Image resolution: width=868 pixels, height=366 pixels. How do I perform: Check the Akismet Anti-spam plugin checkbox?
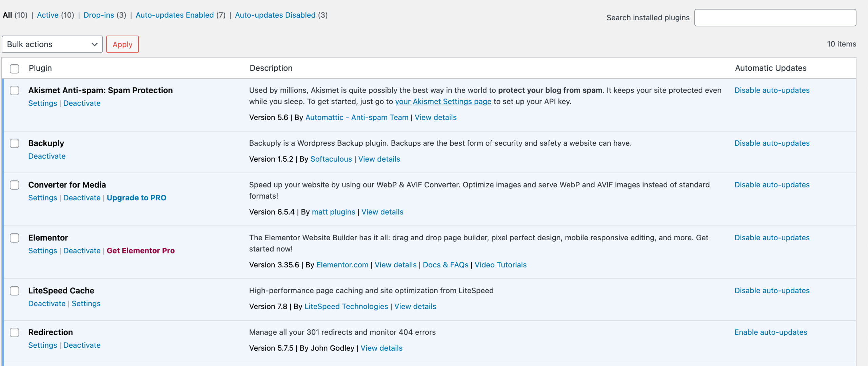pyautogui.click(x=14, y=90)
